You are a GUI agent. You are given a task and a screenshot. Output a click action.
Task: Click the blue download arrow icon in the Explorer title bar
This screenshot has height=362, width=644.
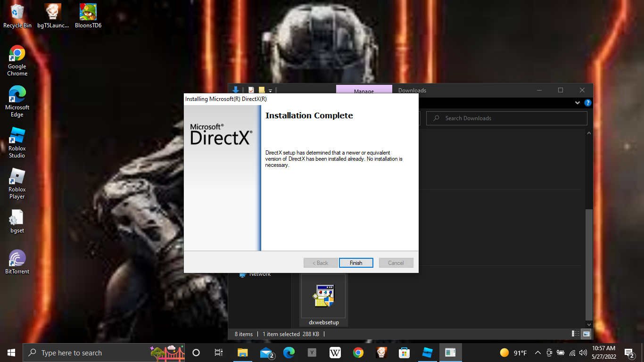click(236, 90)
